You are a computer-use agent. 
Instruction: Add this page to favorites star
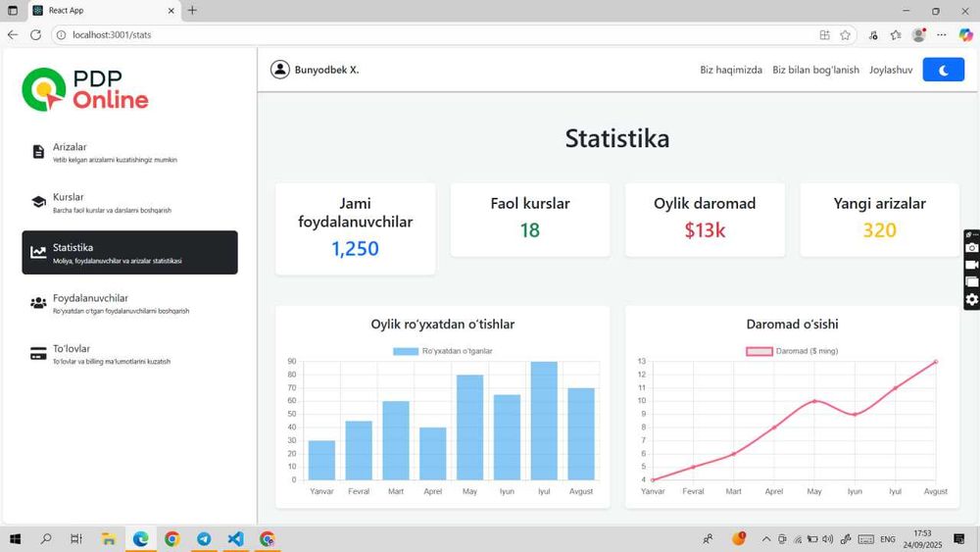(x=845, y=35)
